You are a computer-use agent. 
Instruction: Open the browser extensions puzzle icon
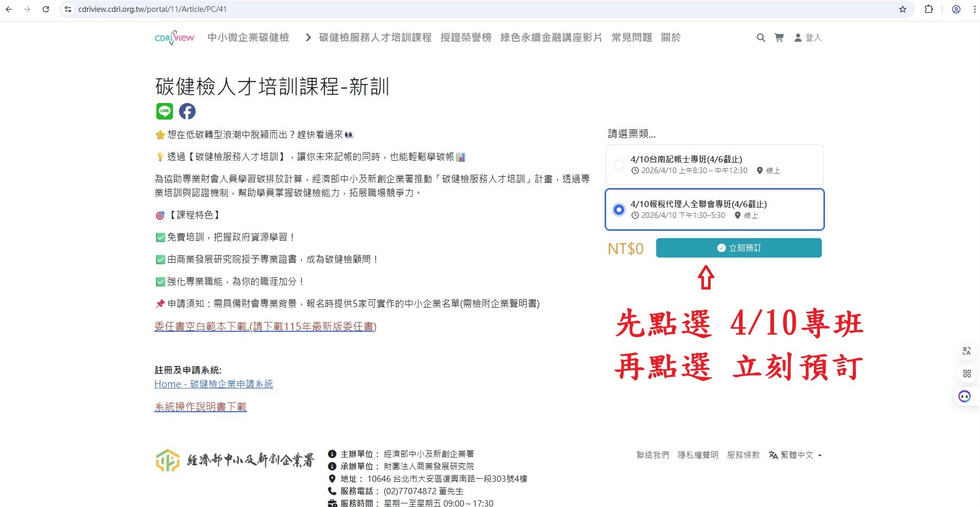click(929, 9)
